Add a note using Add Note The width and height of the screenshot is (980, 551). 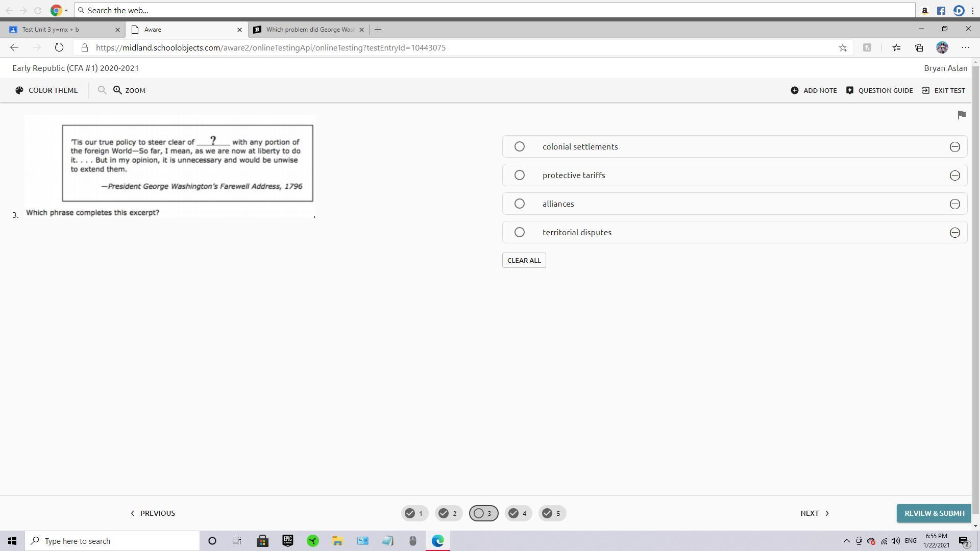[814, 90]
